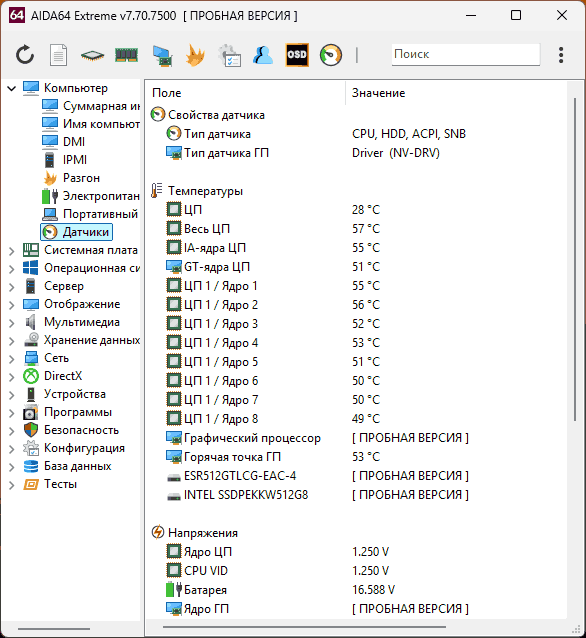
Task: Click the right panel vertical scrollbar
Action: tap(575, 260)
